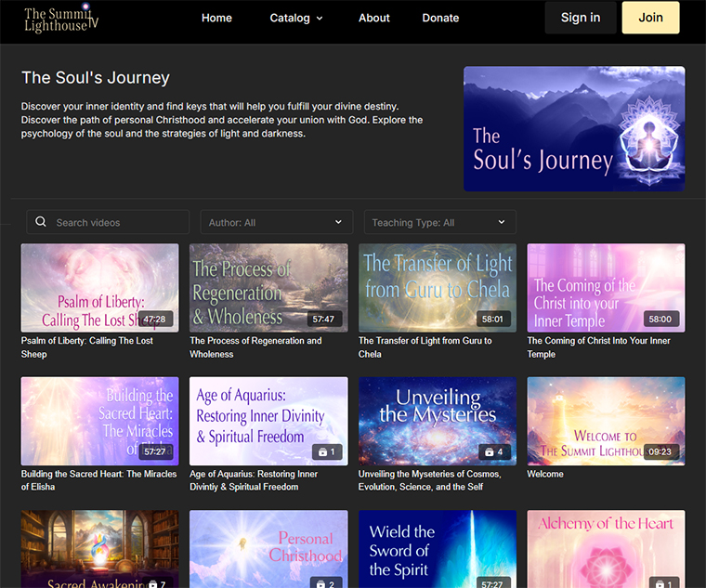Click the Sign in button
Screen dimensions: 706x588
pos(581,18)
